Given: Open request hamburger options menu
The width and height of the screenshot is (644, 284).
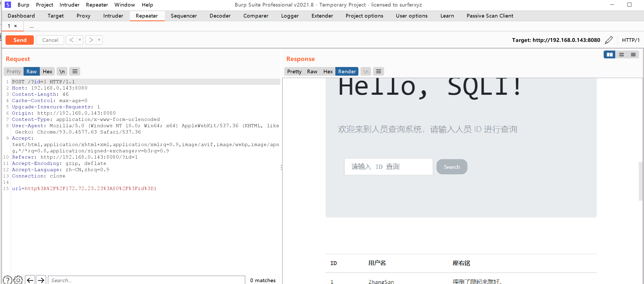Looking at the screenshot, I should (x=75, y=71).
